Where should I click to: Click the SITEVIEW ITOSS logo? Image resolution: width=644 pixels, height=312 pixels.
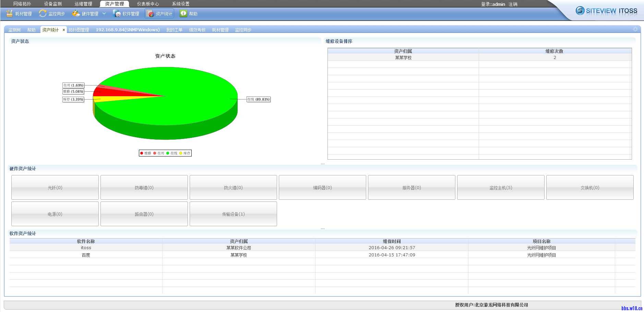tap(606, 11)
